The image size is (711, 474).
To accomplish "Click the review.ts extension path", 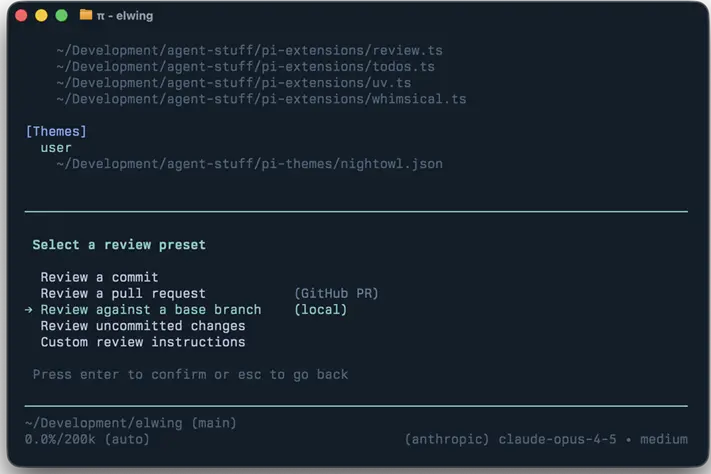I will tap(249, 50).
